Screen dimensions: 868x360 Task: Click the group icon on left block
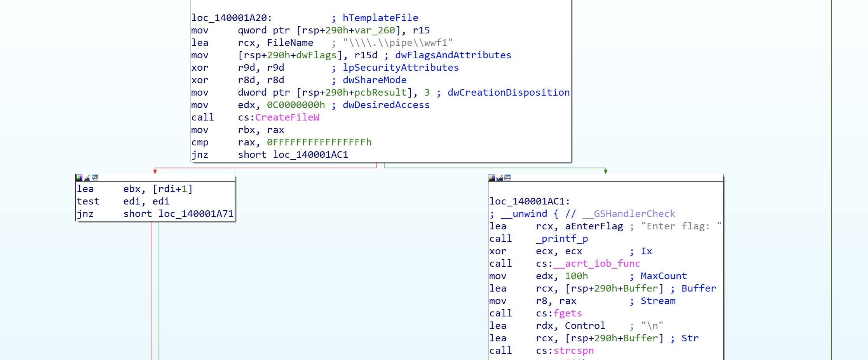(95, 178)
